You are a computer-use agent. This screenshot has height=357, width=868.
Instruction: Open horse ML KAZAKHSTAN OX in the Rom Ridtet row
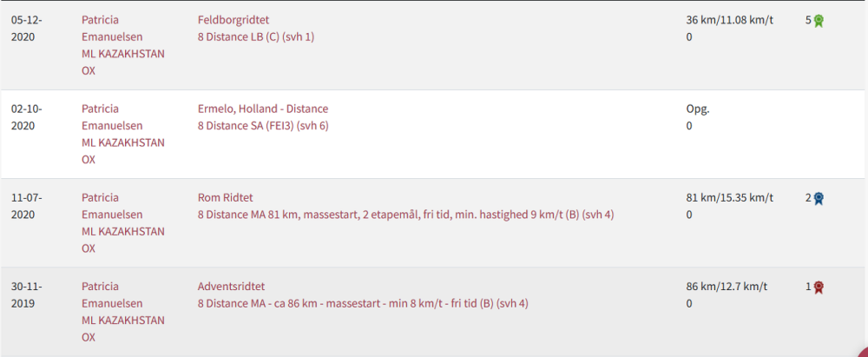point(123,240)
